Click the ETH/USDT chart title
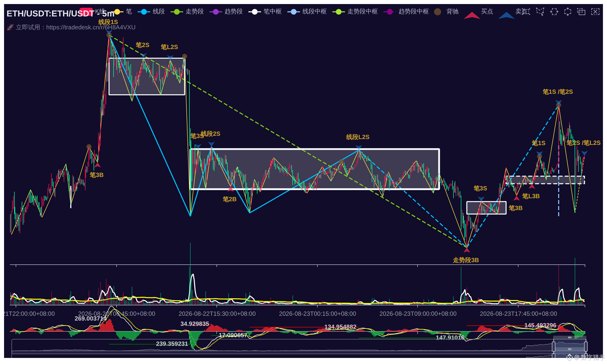 pos(60,13)
